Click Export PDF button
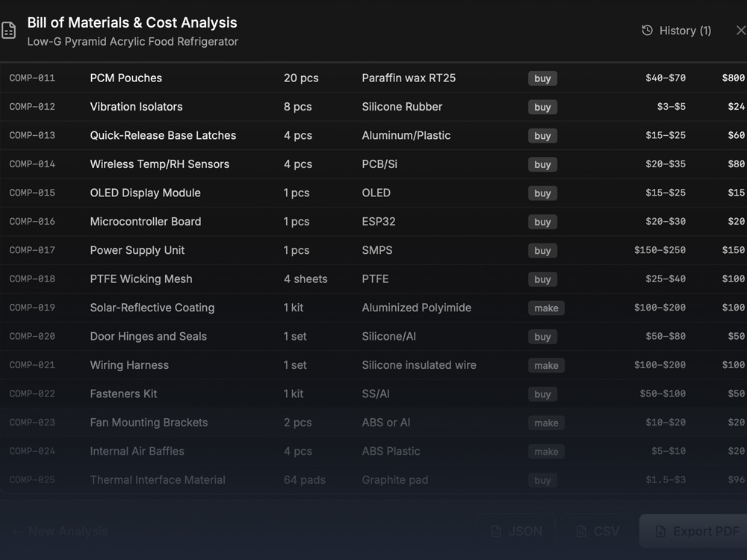Viewport: 747px width, 560px height. click(x=696, y=532)
